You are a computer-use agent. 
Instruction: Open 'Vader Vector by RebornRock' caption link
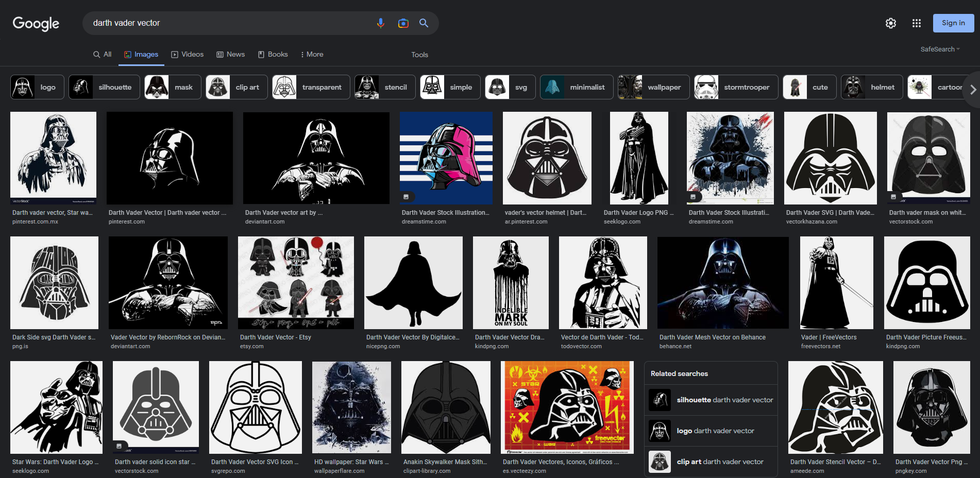click(x=168, y=337)
